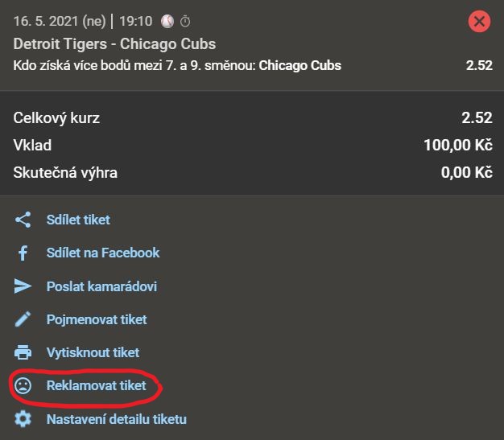Click the Celkový kurz value 2.52
Screen dimensions: 504x440
pos(477,118)
